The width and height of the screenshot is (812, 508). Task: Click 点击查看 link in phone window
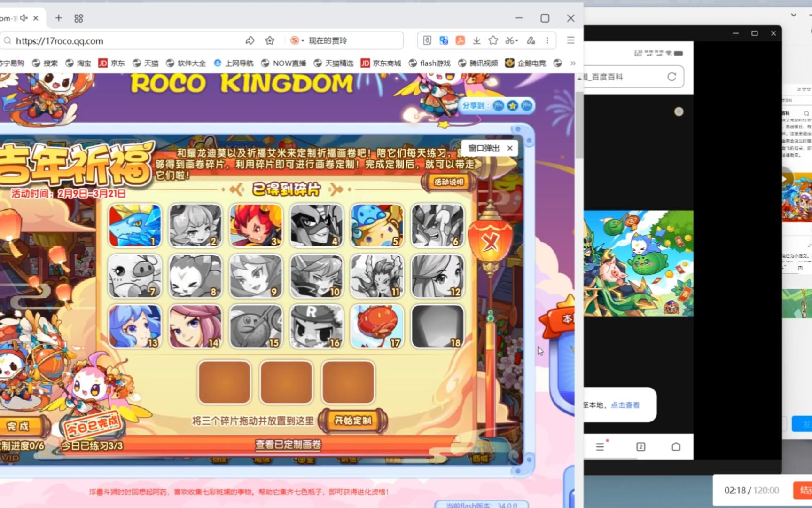(625, 405)
